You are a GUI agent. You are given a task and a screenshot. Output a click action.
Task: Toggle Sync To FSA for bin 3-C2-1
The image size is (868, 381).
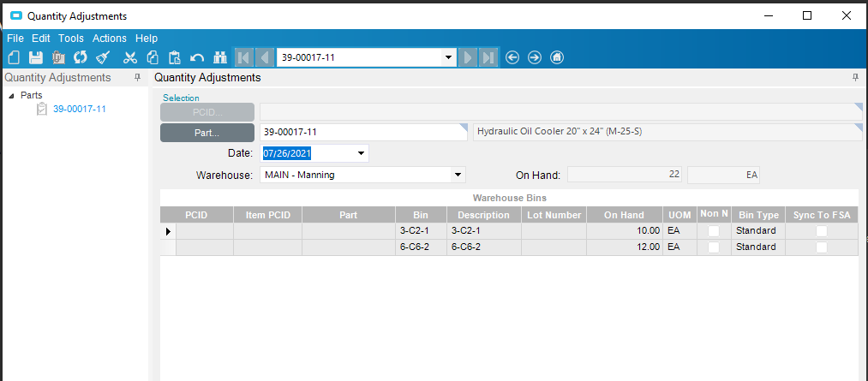coord(822,231)
